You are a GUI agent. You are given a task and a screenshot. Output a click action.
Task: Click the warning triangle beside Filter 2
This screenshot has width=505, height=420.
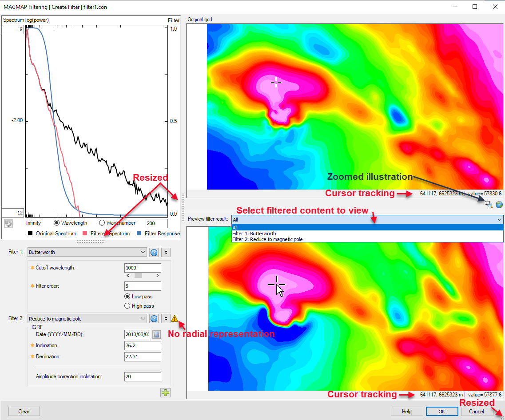[175, 318]
